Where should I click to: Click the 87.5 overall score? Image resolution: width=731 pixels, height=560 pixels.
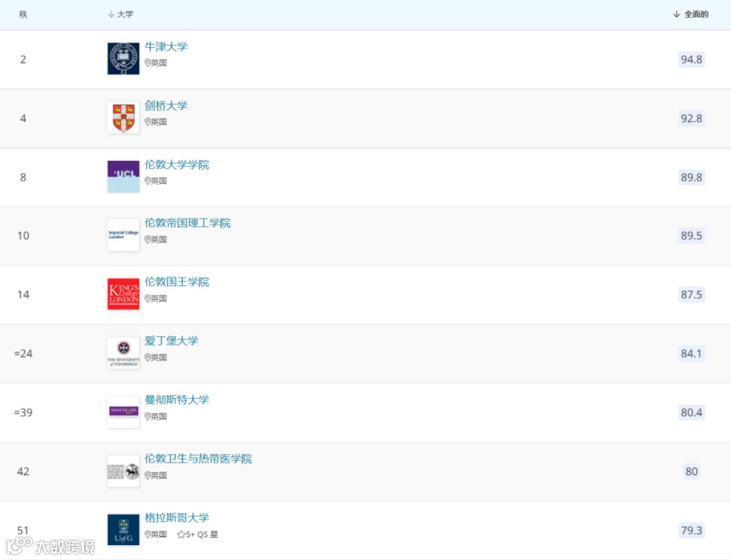tap(691, 294)
